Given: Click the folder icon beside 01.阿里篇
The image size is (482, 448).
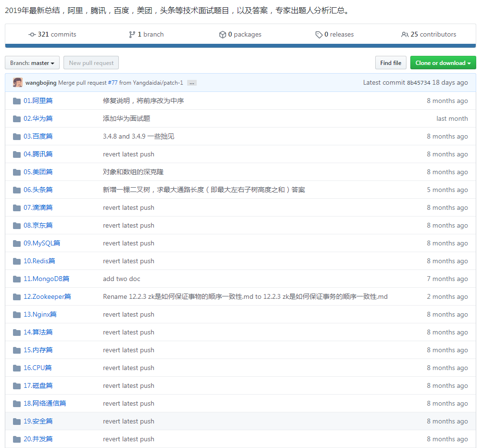Looking at the screenshot, I should tap(17, 101).
